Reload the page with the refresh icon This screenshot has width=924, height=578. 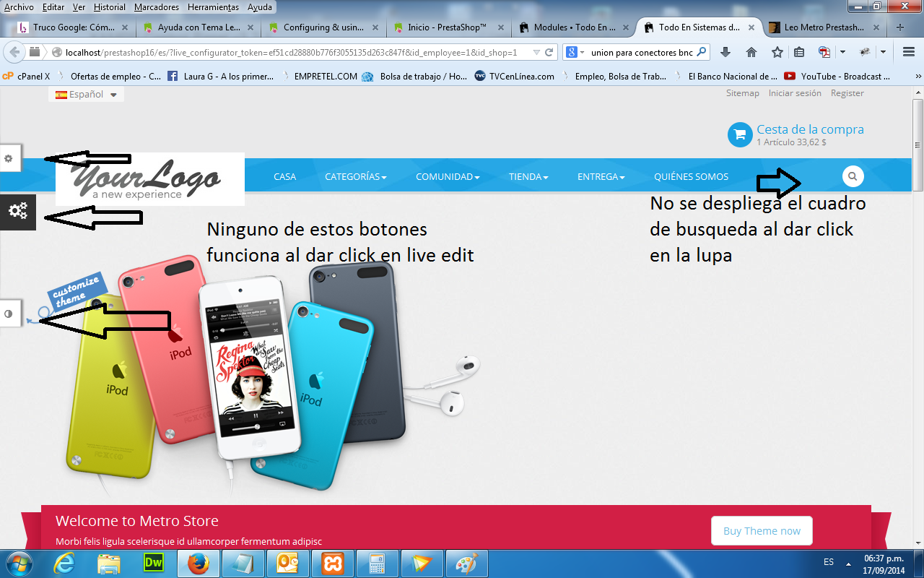click(549, 52)
